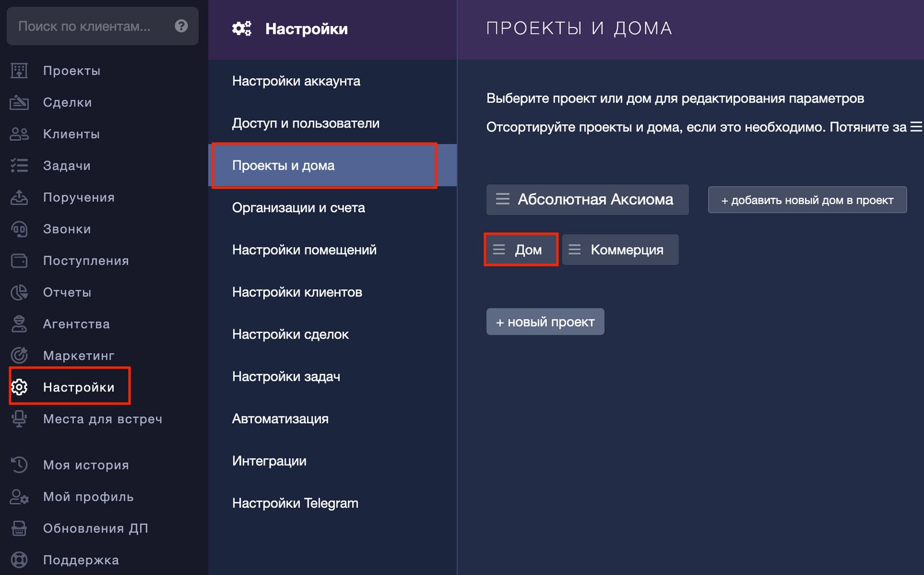The height and width of the screenshot is (575, 924).
Task: Click the My history clock icon
Action: pos(19,465)
